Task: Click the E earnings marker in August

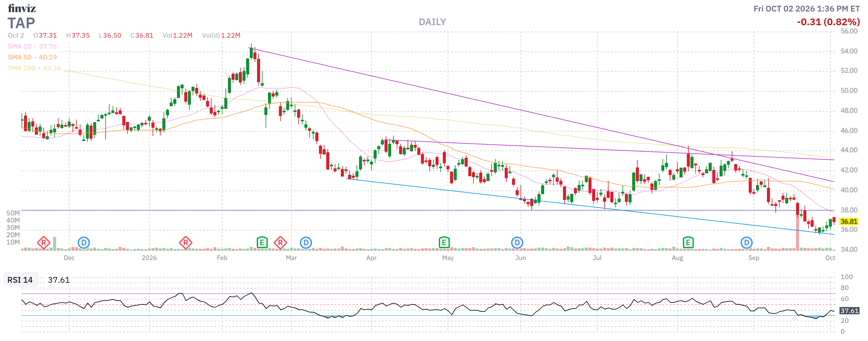Action: coord(688,243)
